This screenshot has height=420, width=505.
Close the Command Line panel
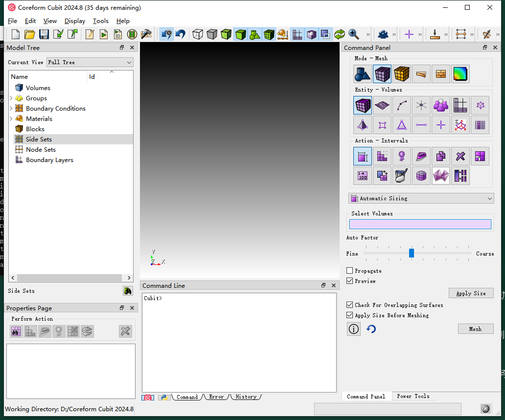coord(334,285)
